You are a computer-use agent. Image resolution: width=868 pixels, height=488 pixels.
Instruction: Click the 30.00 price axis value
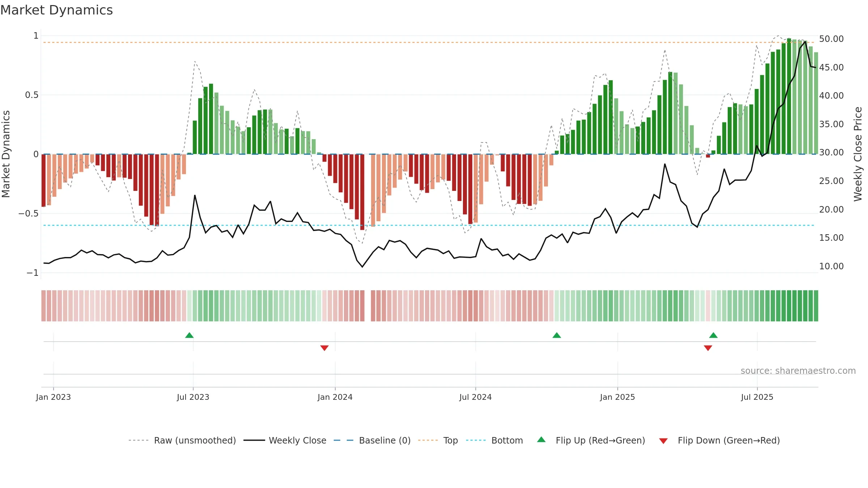pyautogui.click(x=831, y=153)
